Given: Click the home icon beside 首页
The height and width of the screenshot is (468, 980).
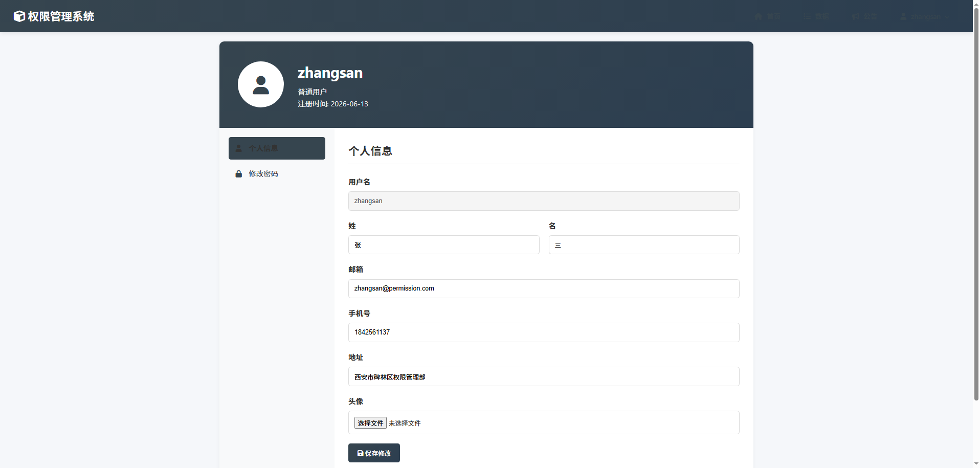Looking at the screenshot, I should click(758, 16).
